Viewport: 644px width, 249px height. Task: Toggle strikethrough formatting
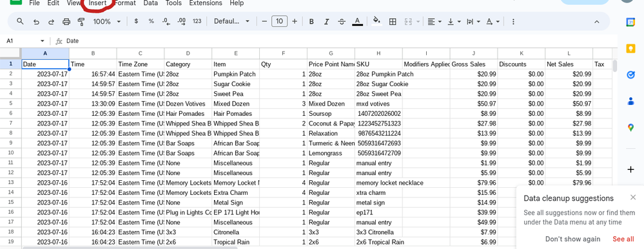point(342,22)
